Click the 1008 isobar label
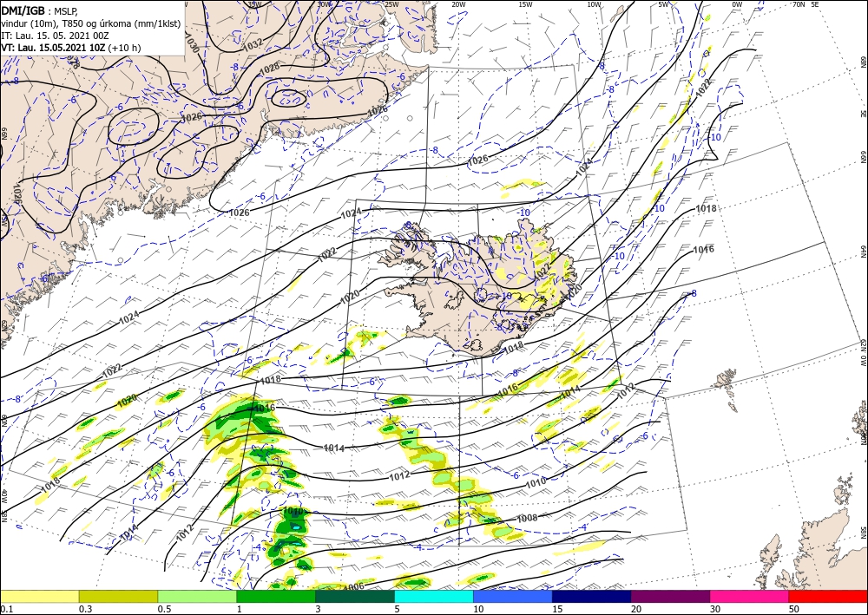This screenshot has height=615, width=868. coord(527,519)
